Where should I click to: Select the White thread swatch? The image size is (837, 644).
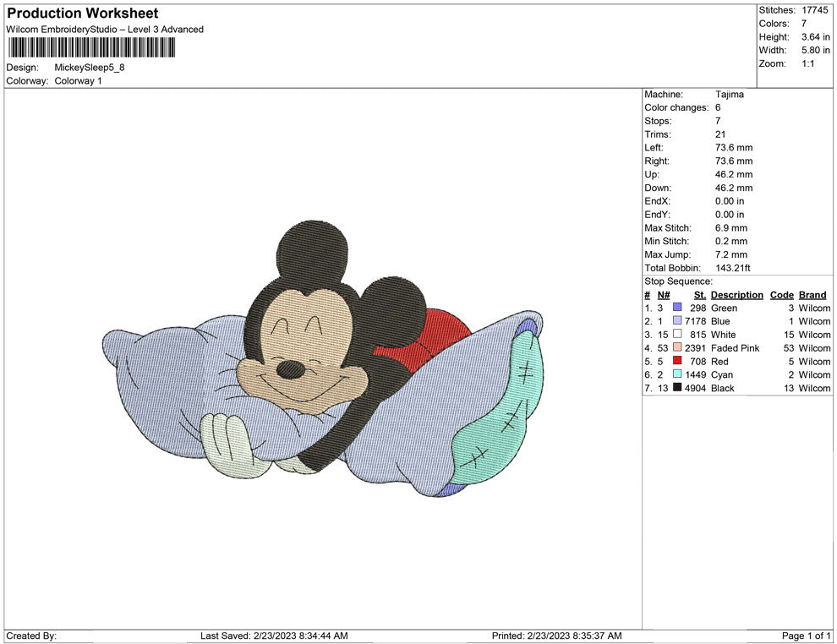click(676, 335)
